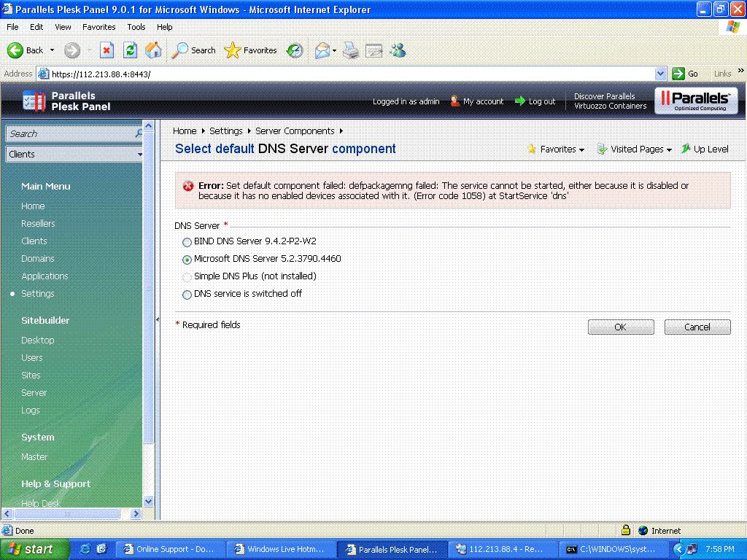The width and height of the screenshot is (747, 560).
Task: Click the Server Components breadcrumb link
Action: 295,131
